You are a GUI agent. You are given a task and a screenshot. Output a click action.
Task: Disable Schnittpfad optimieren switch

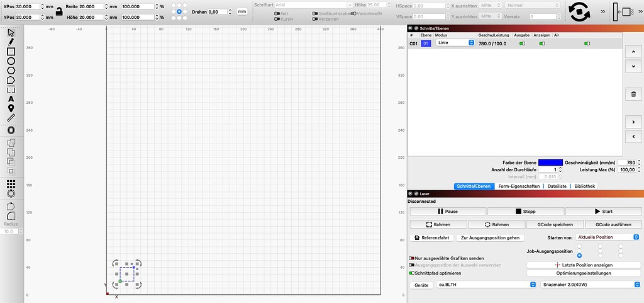[411, 273]
